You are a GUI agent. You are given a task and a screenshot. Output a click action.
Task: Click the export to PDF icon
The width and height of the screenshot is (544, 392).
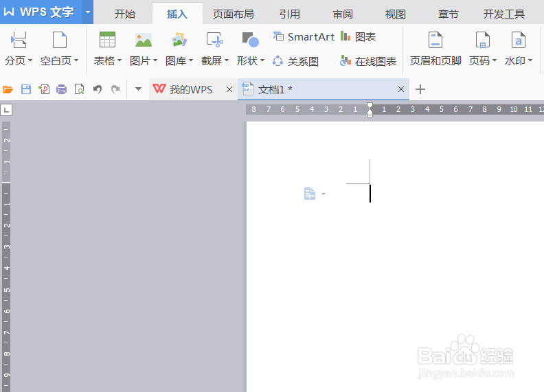(44, 89)
